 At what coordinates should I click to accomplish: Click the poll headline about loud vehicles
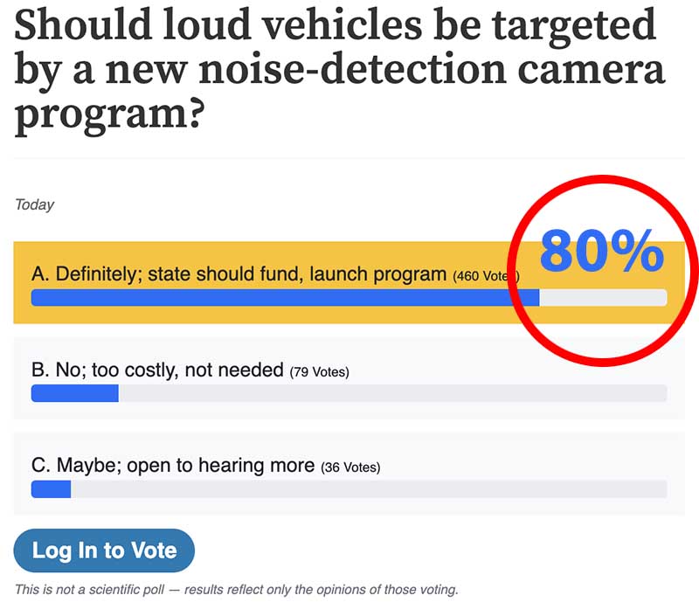click(336, 72)
